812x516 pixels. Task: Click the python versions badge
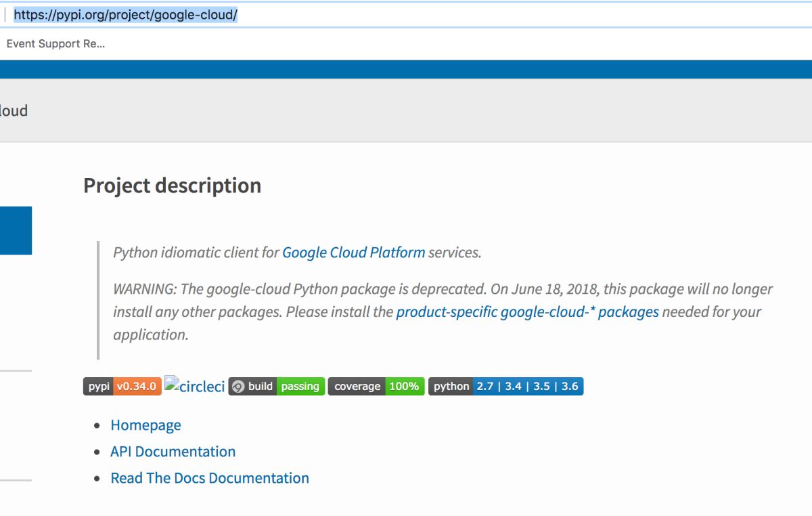505,386
